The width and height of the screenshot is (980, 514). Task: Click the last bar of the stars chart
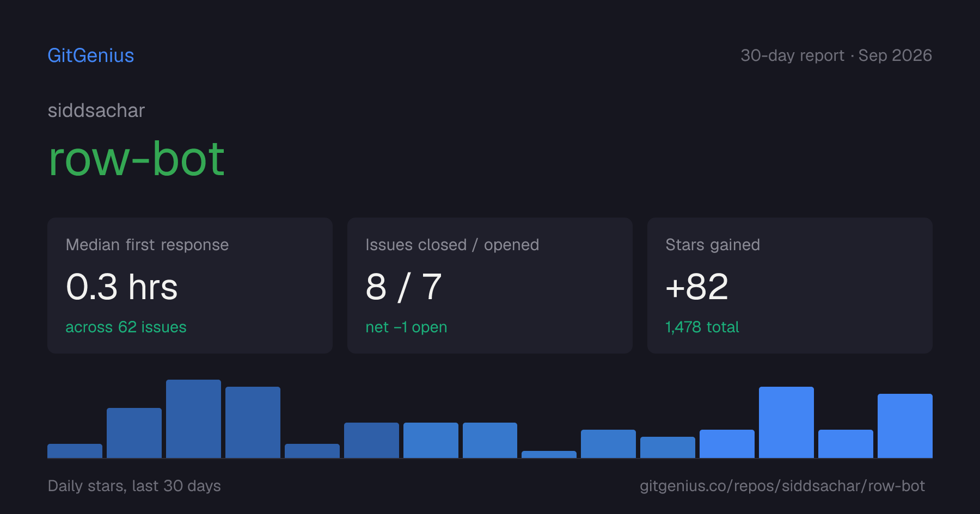point(905,426)
